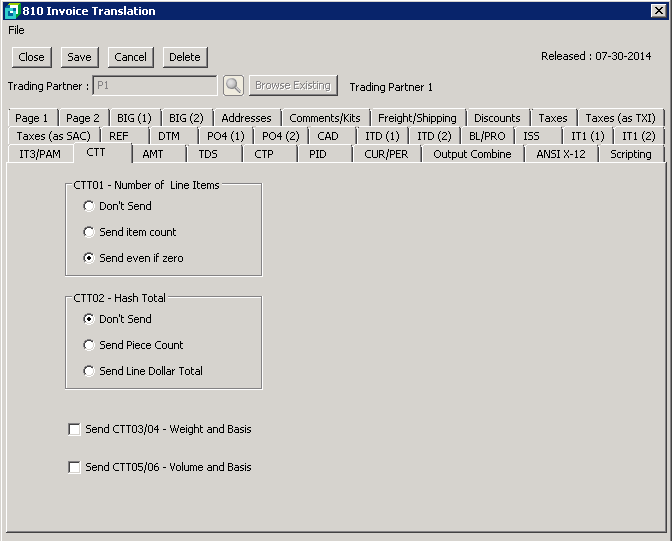Click the Trading Partner input field
Viewport: 672px width, 541px height.
point(154,86)
